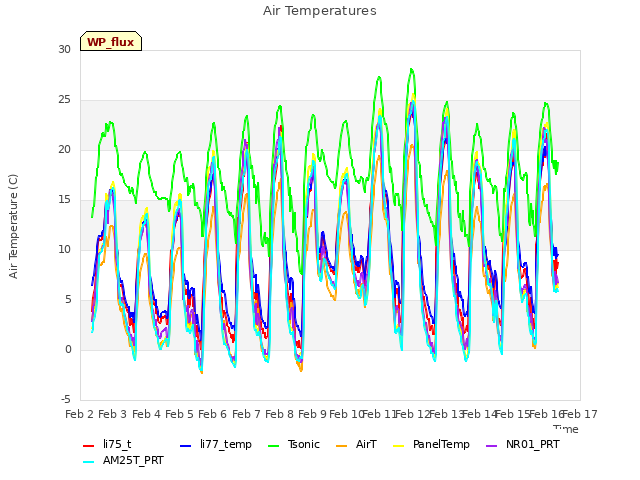The width and height of the screenshot is (640, 480).
Task: Click the Feb 12 x-axis tick label
Action: coord(412,414)
